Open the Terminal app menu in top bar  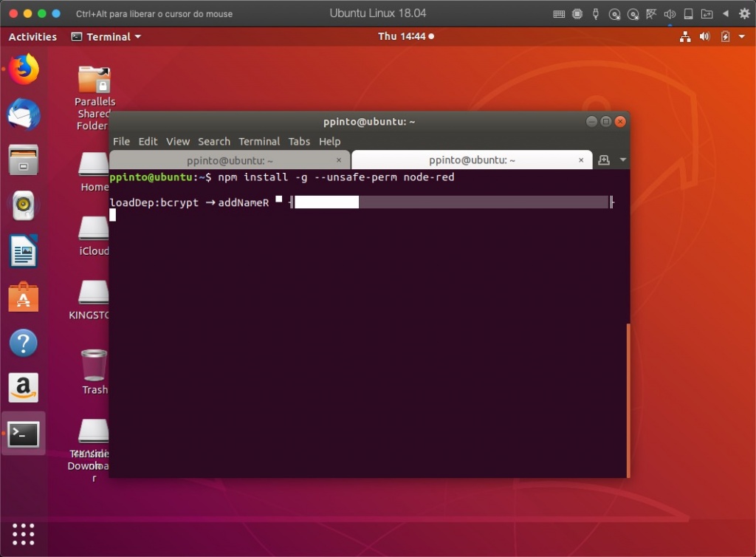(x=106, y=36)
